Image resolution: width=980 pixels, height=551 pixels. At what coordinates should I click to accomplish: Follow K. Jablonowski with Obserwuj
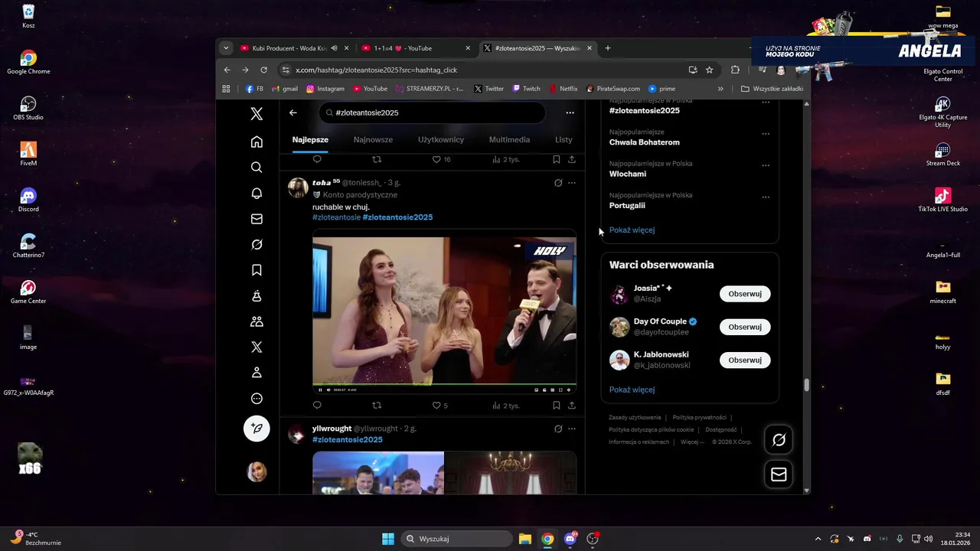click(x=745, y=360)
